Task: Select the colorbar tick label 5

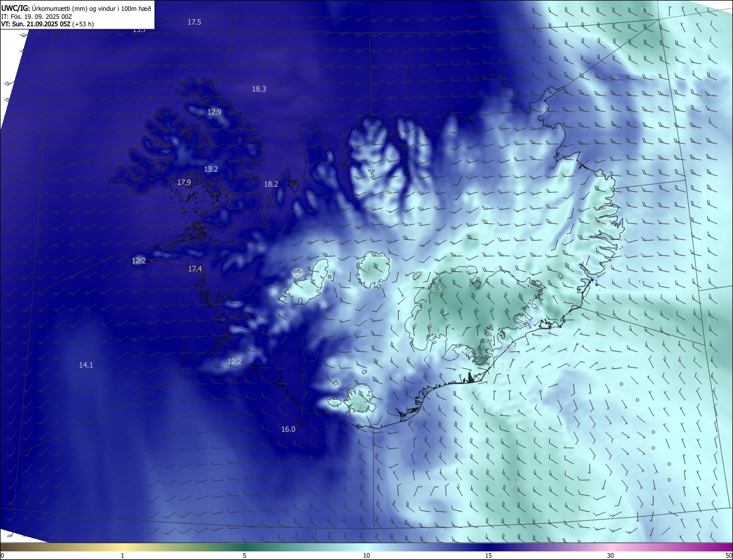Action: point(245,555)
